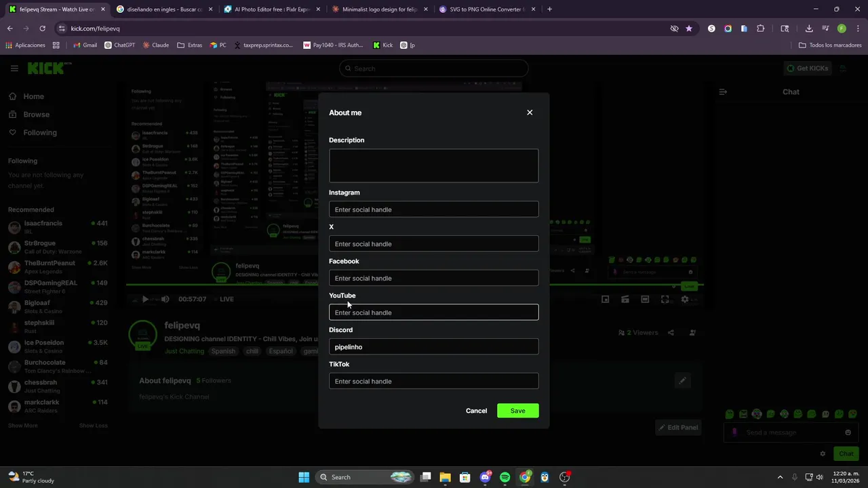Click the Español tag
Viewport: 868px width, 488px height.
coord(280,351)
